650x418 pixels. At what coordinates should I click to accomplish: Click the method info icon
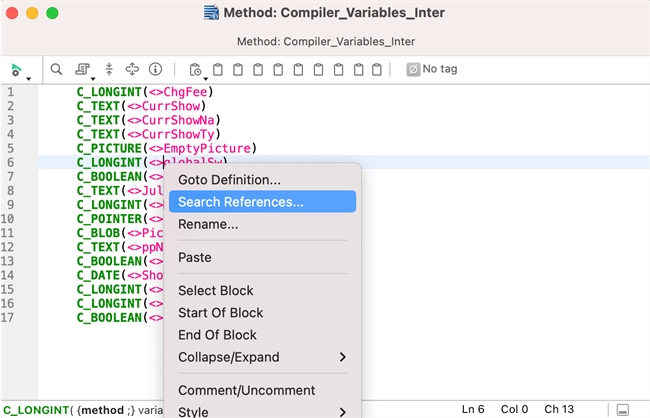(155, 69)
